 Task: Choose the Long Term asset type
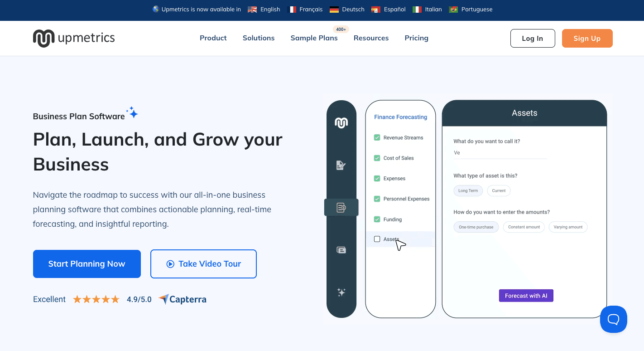tap(468, 190)
